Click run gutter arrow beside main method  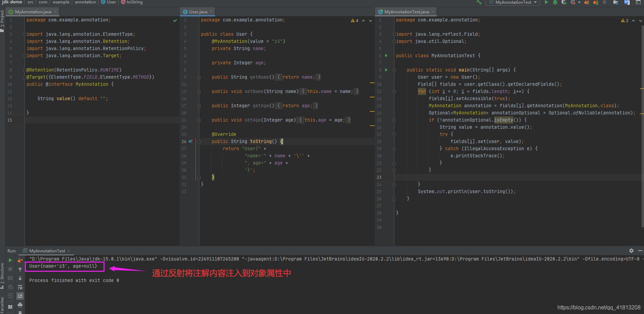tap(386, 70)
